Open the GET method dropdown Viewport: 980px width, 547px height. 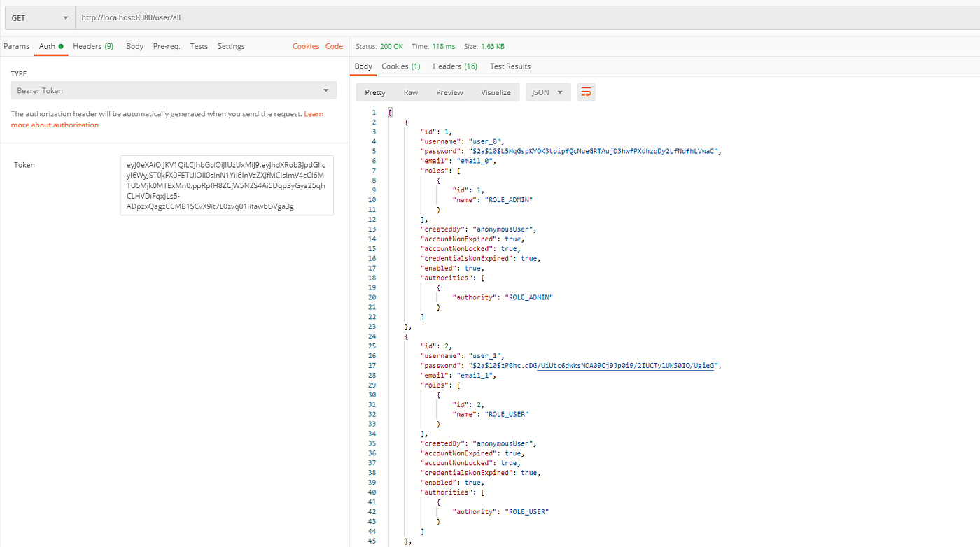click(x=38, y=17)
